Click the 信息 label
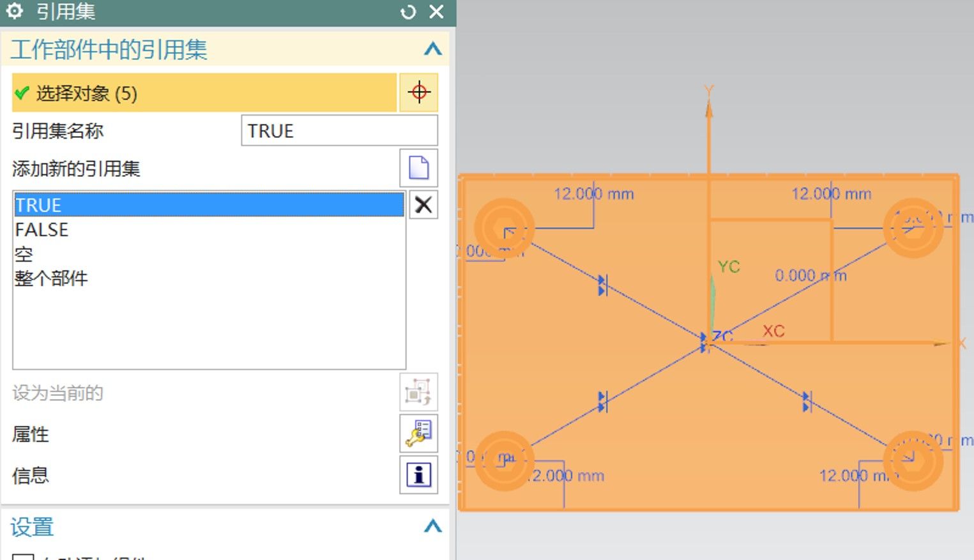The height and width of the screenshot is (560, 974). tap(30, 475)
